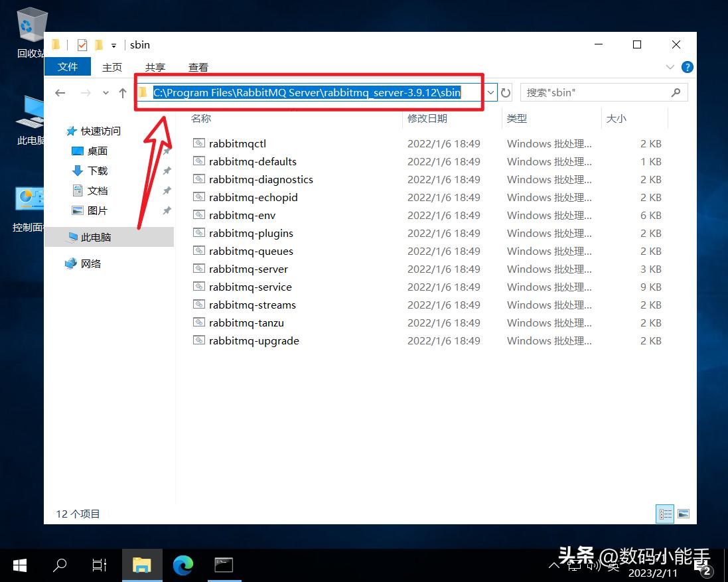The image size is (728, 582).
Task: Open recent locations dropdown arrow
Action: pos(106,93)
